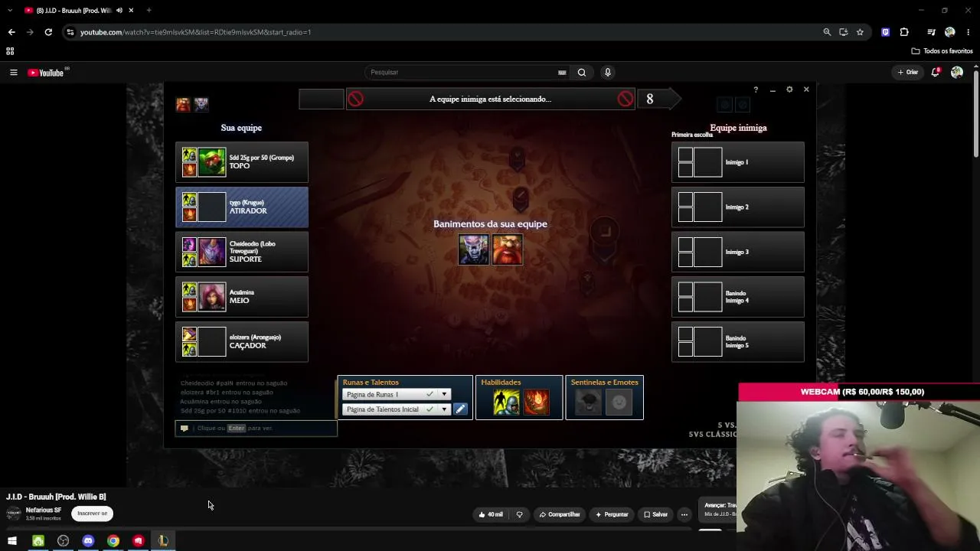Open the game client settings gear

tap(789, 90)
